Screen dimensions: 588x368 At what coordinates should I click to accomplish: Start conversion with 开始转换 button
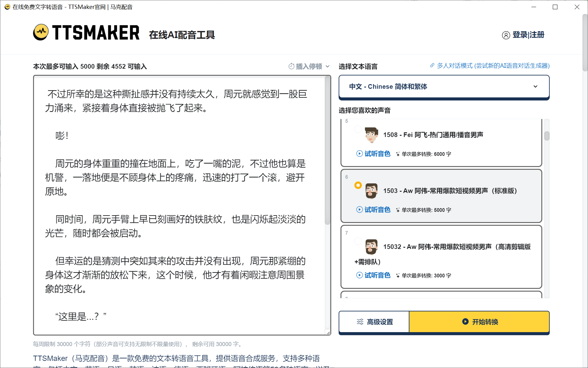[479, 322]
